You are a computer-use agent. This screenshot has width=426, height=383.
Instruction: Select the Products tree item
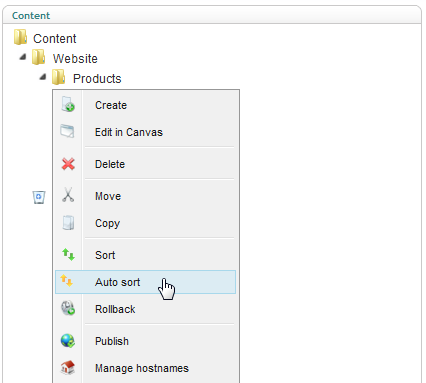pyautogui.click(x=97, y=78)
